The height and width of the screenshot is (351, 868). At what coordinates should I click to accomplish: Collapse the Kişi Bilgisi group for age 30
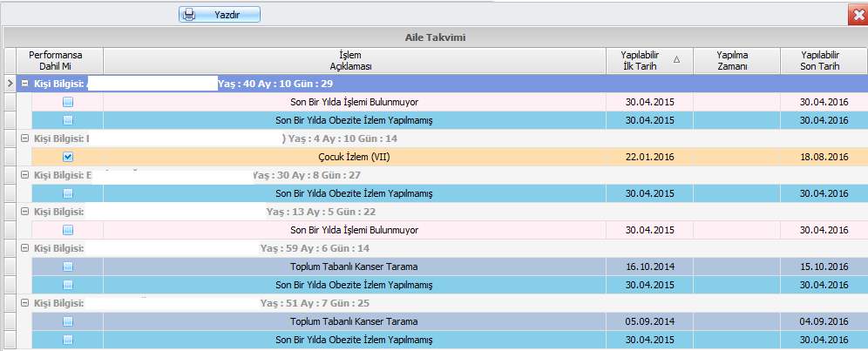[24, 175]
